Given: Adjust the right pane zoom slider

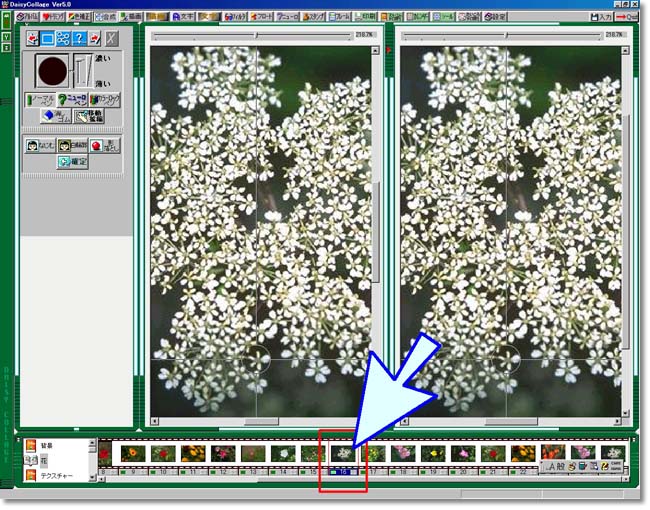Looking at the screenshot, I should (502, 36).
